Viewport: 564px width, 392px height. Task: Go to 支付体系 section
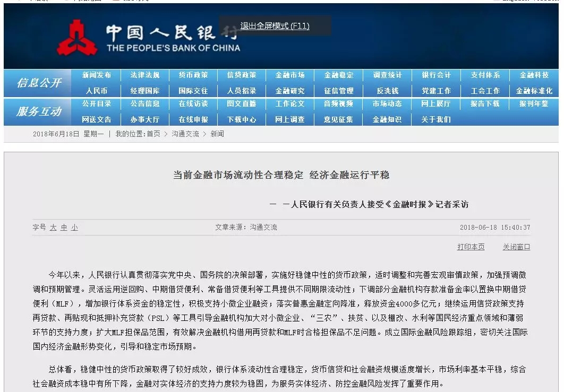485,75
